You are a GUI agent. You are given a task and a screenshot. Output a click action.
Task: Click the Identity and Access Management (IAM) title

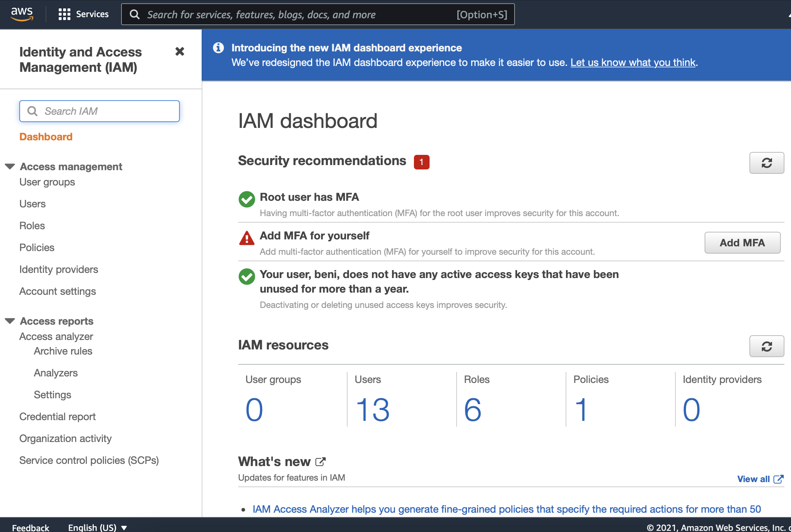(81, 60)
